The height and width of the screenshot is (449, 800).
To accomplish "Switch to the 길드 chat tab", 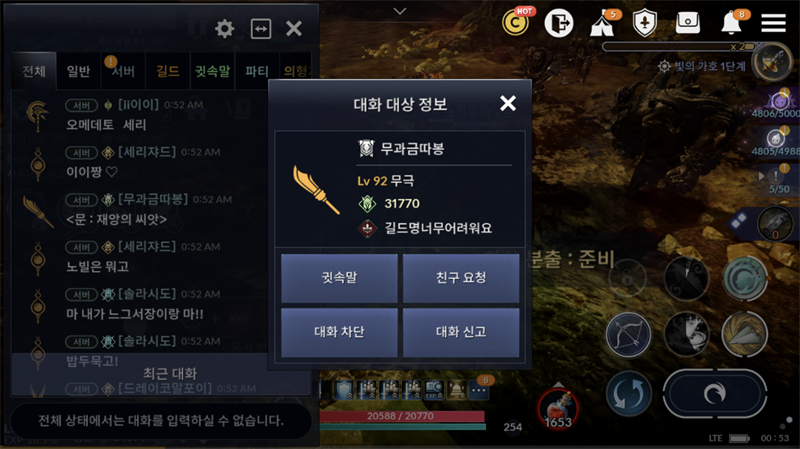I will pos(168,71).
